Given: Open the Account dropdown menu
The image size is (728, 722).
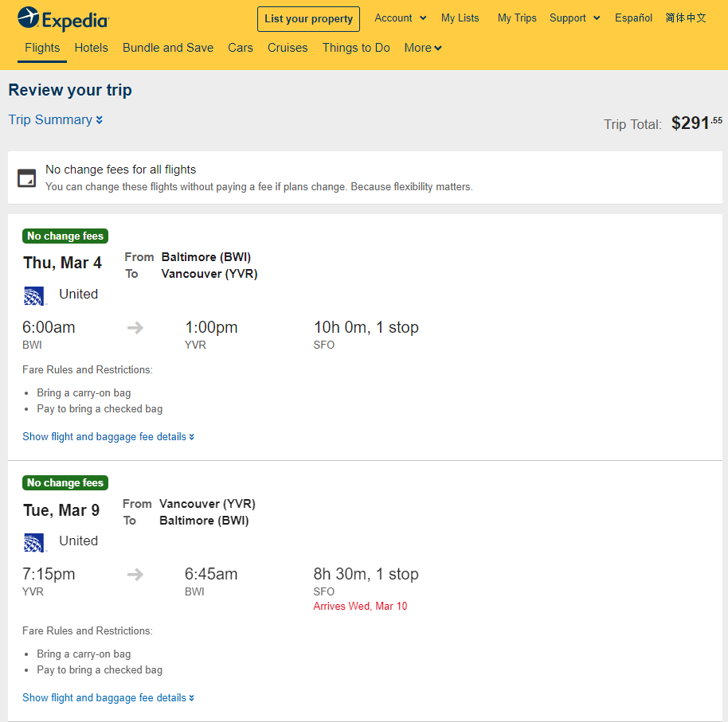Looking at the screenshot, I should [400, 18].
